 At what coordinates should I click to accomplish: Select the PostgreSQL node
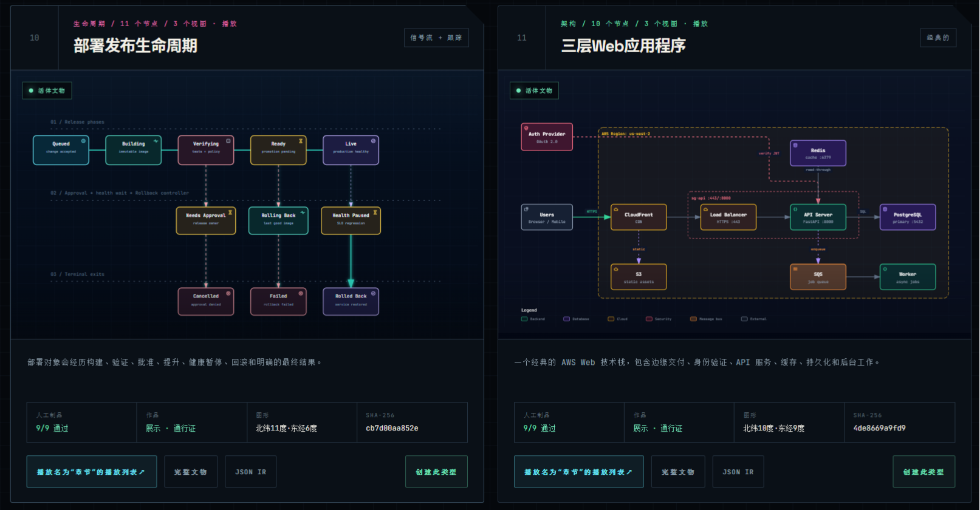click(908, 217)
